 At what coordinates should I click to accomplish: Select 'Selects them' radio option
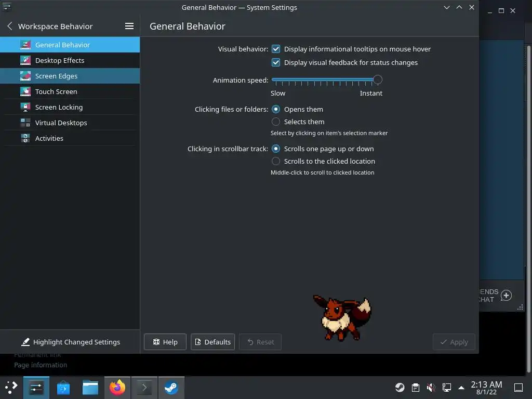click(276, 122)
